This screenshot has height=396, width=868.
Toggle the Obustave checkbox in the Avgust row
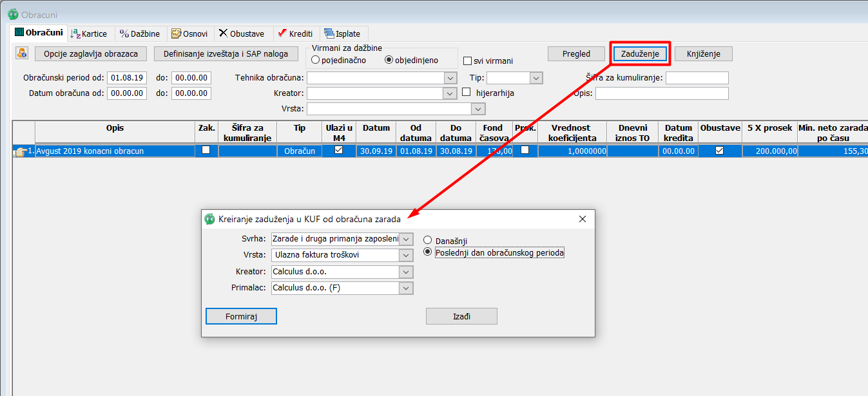click(719, 150)
